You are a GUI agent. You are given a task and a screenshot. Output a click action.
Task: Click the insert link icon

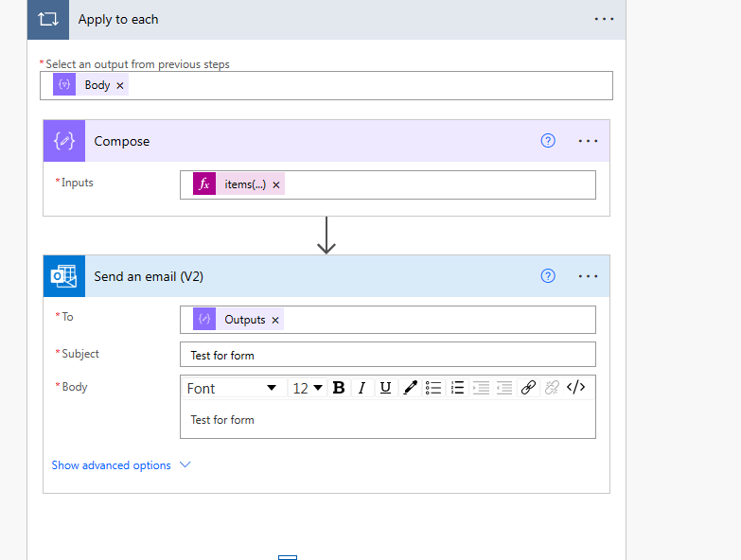tap(528, 388)
